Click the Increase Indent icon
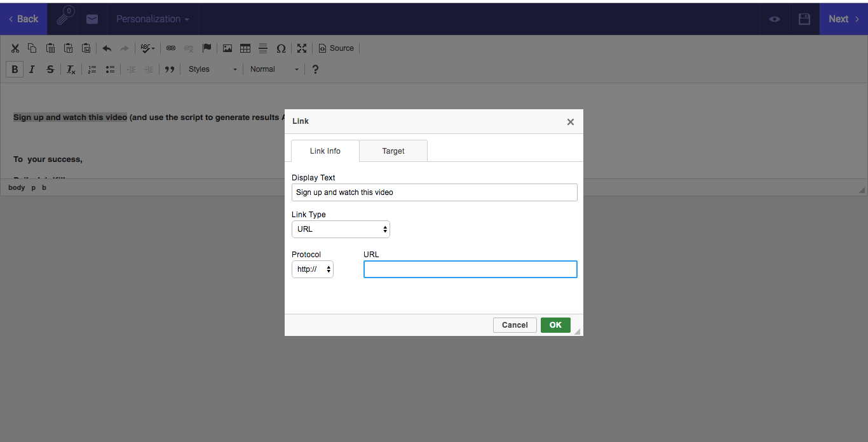This screenshot has height=442, width=868. (149, 69)
